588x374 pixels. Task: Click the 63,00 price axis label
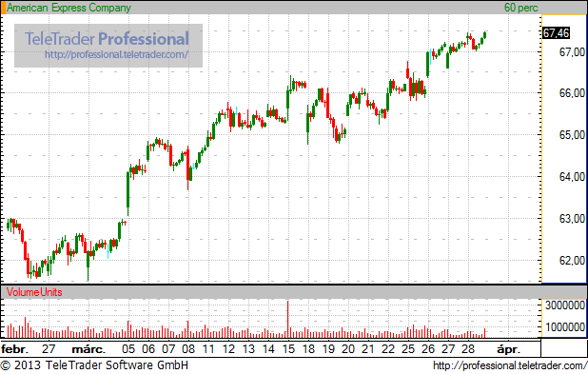click(572, 218)
